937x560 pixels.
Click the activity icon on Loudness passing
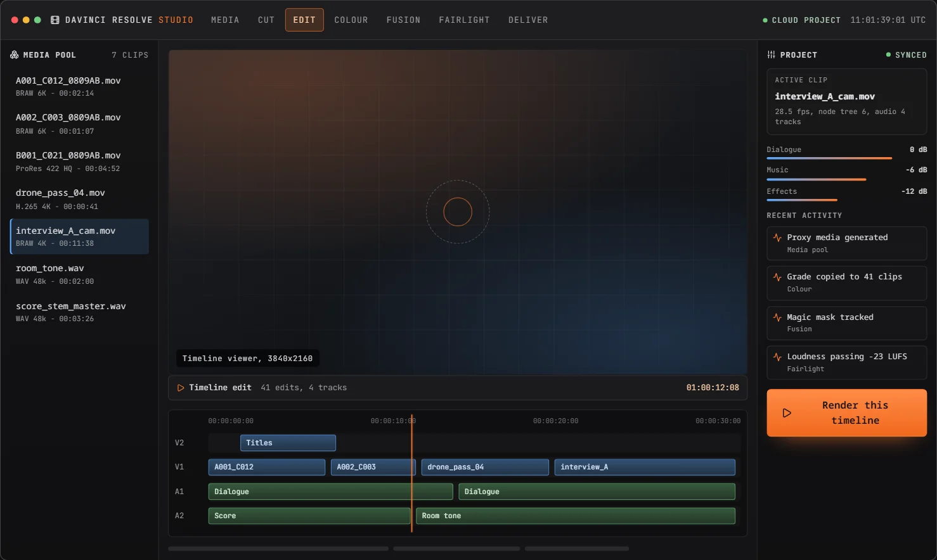777,357
